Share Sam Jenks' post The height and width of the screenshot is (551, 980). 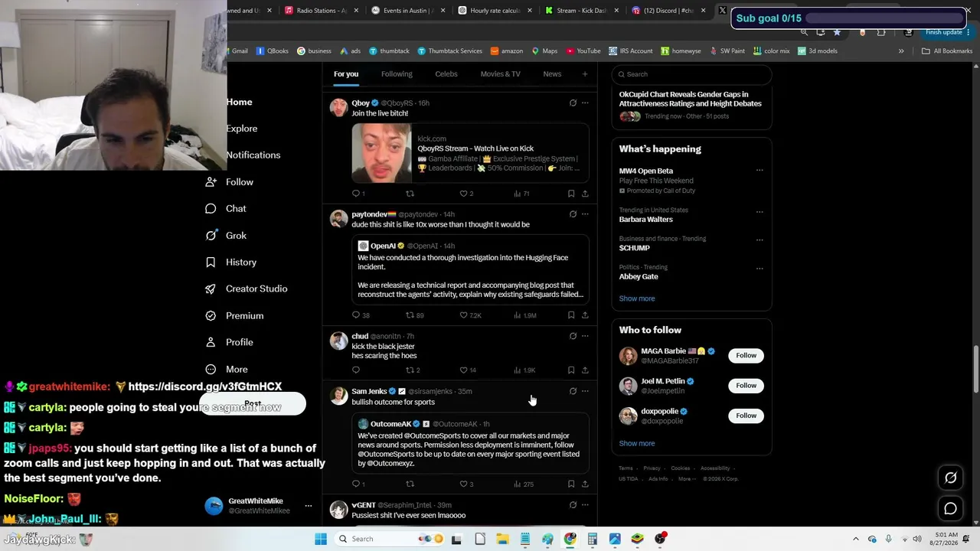pos(585,484)
